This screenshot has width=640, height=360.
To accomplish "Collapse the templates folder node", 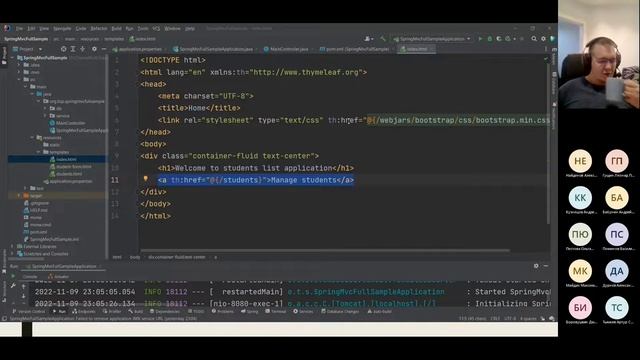I will coord(39,152).
